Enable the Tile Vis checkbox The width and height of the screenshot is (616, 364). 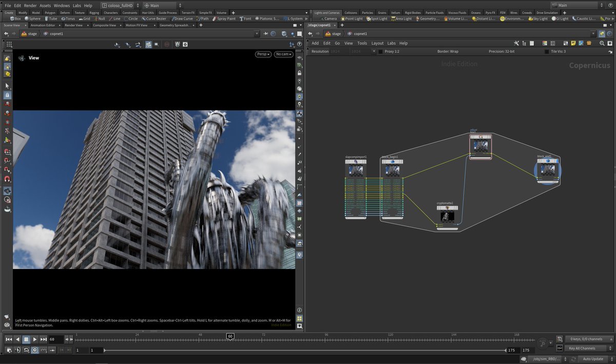click(546, 51)
